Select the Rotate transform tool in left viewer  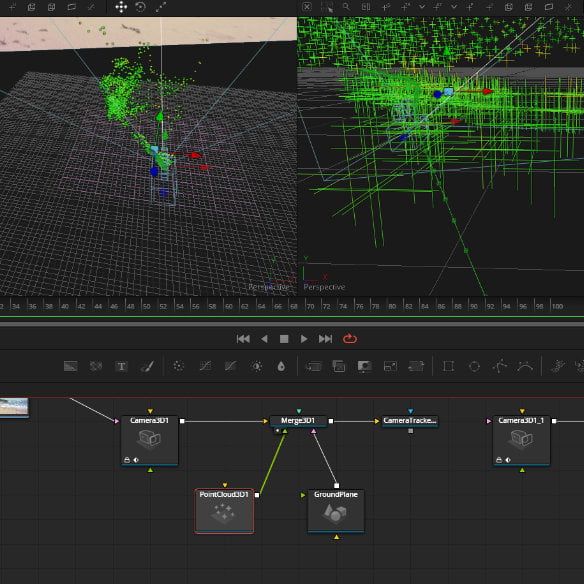(140, 7)
